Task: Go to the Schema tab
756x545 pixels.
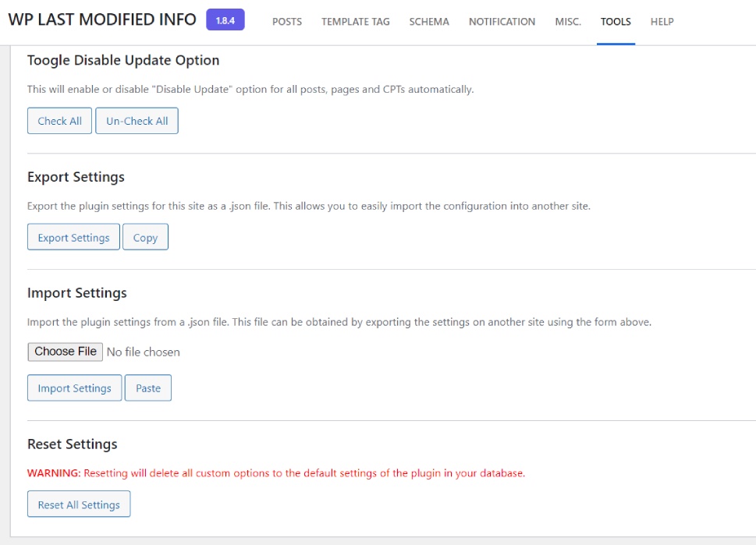Action: 429,22
